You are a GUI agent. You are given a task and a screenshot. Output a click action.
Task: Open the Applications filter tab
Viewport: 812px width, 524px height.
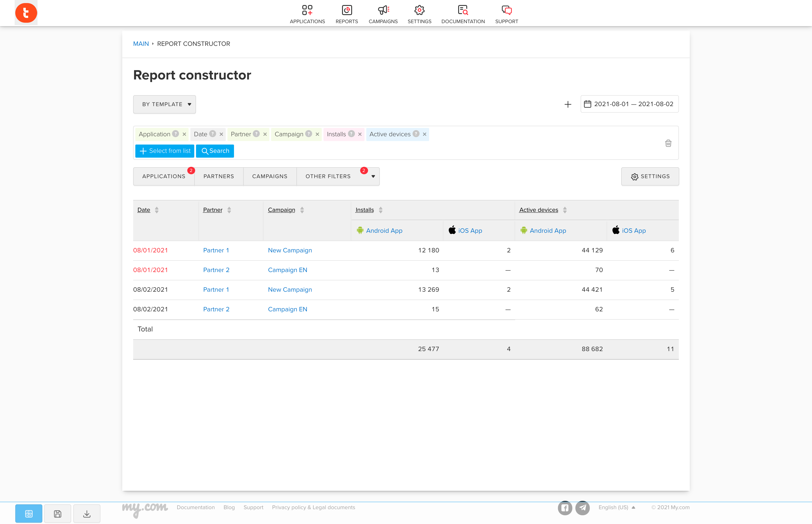tap(164, 176)
